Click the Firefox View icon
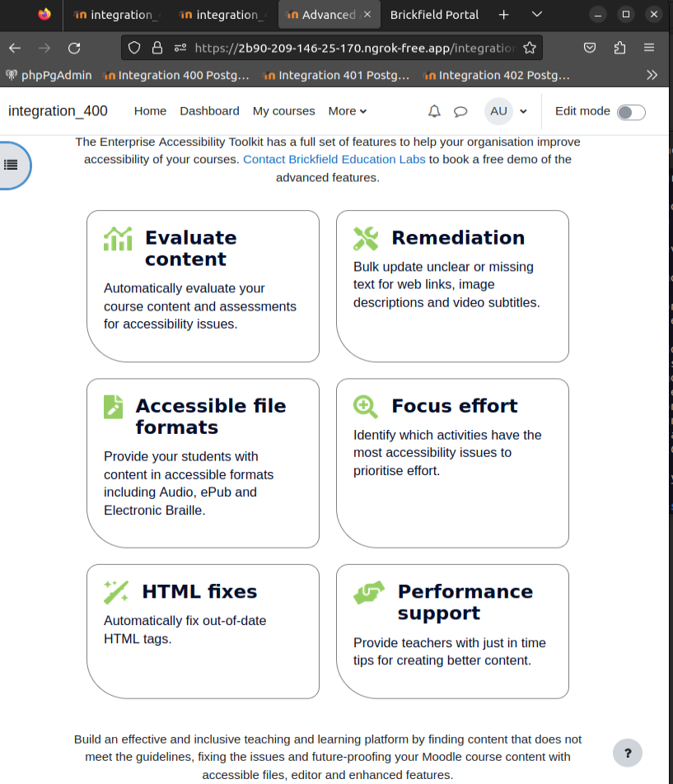Screen dimensions: 673x784 44,15
